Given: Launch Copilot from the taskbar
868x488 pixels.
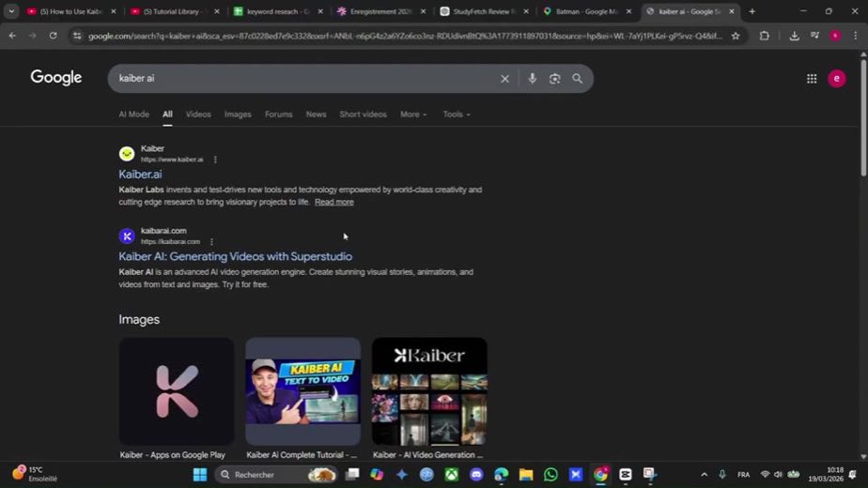Looking at the screenshot, I should (x=377, y=474).
